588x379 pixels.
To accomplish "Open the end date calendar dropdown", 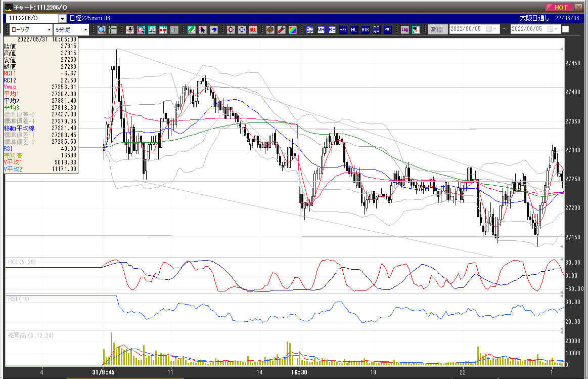I will pos(553,29).
